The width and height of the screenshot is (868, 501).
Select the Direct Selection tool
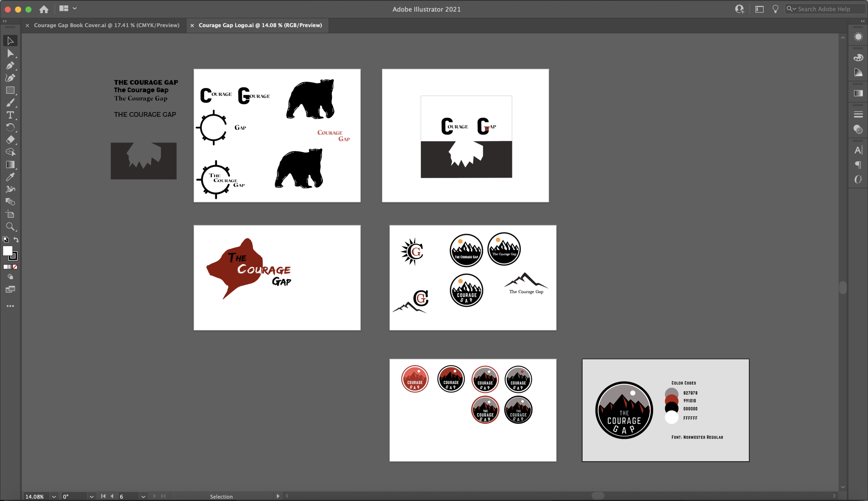click(x=10, y=53)
